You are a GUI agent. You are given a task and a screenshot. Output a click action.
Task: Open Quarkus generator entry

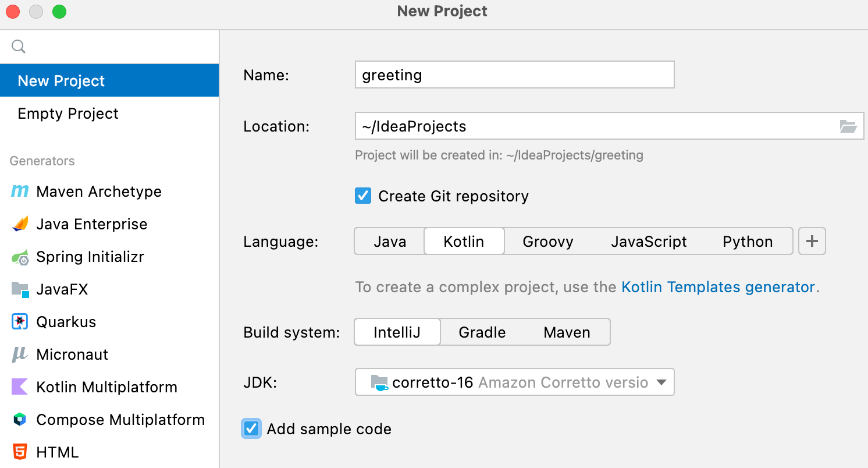109,322
